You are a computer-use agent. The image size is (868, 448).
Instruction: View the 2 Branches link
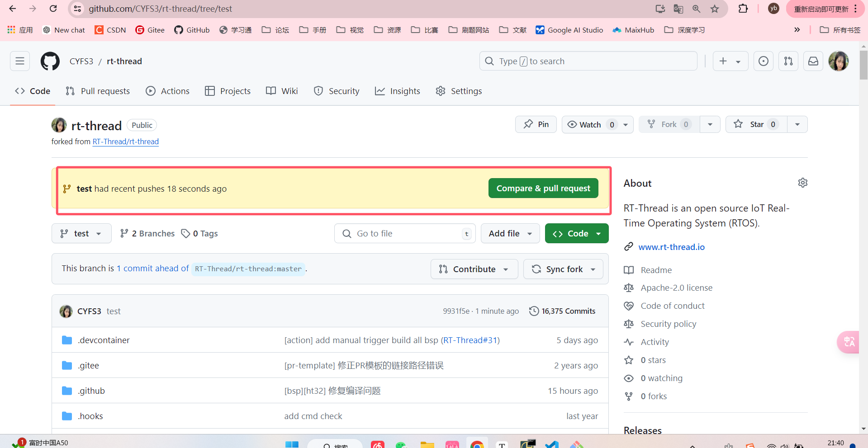tap(147, 233)
